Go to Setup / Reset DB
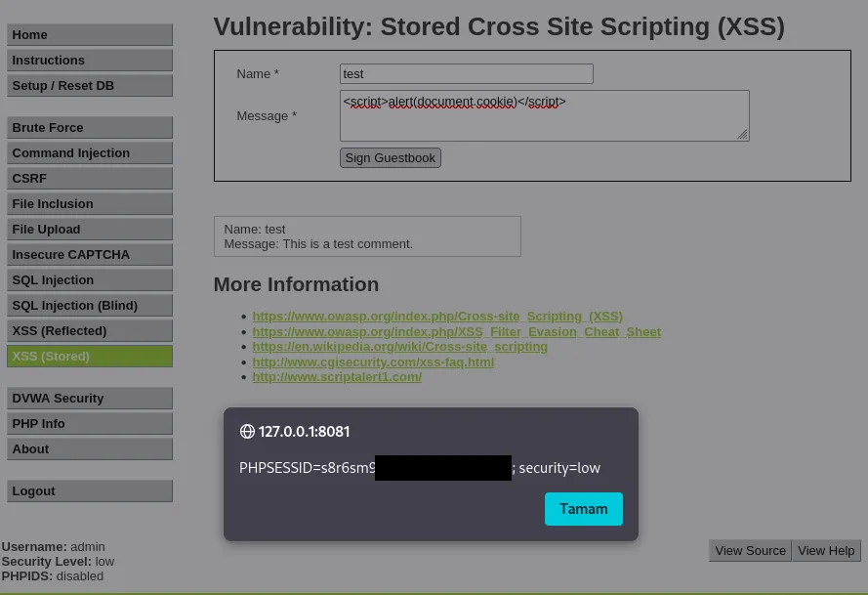 coord(90,85)
